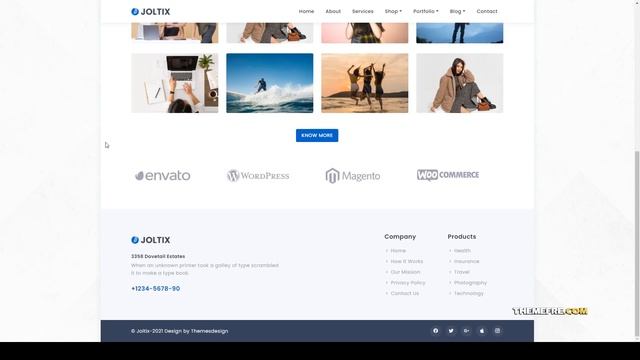
Task: Expand the Shop dropdown menu
Action: pos(393,11)
